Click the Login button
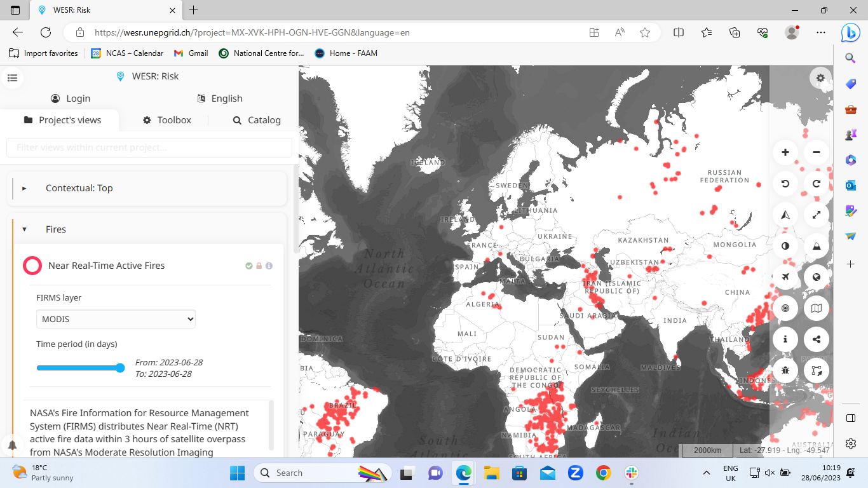The height and width of the screenshot is (488, 868). pyautogui.click(x=71, y=98)
